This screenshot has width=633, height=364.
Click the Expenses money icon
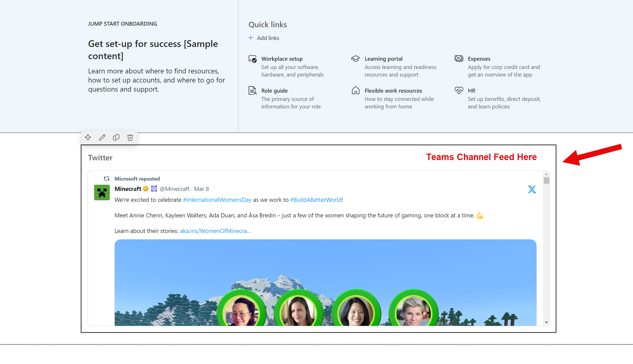tap(459, 58)
